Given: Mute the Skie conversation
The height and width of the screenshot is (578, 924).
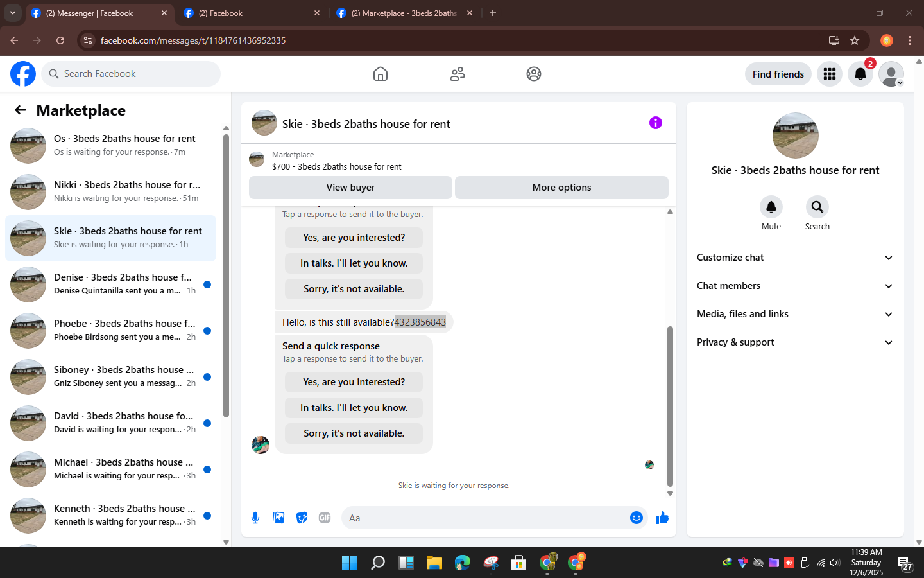Looking at the screenshot, I should pos(771,207).
